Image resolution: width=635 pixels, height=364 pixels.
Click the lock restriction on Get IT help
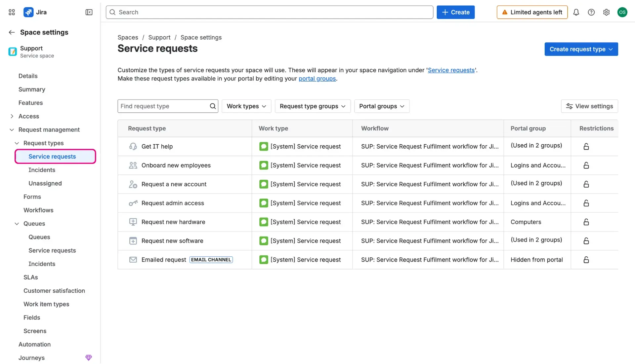[x=586, y=146]
